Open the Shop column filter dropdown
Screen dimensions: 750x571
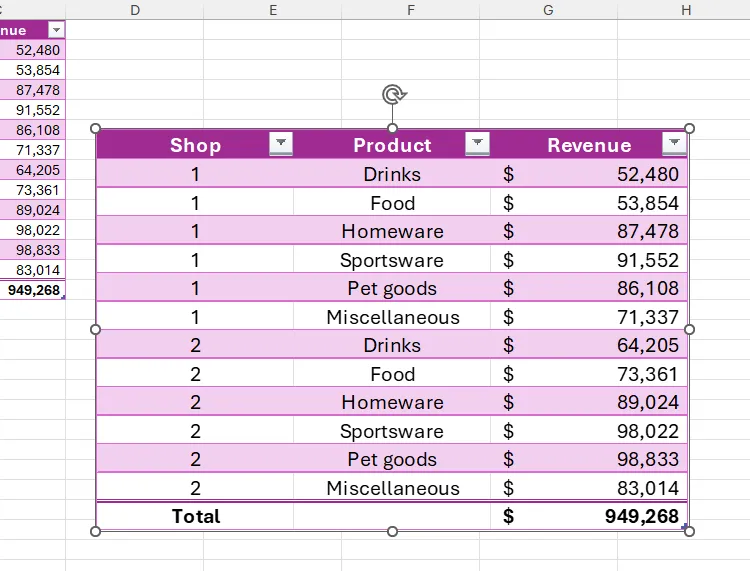[281, 144]
